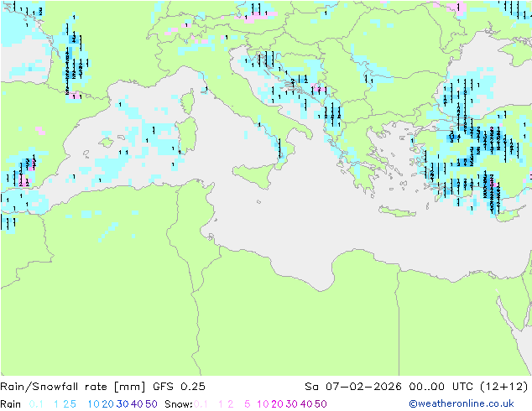Click the weatheronline.co.uk copyright link
Viewport: 532px width, 411px height.
point(462,403)
